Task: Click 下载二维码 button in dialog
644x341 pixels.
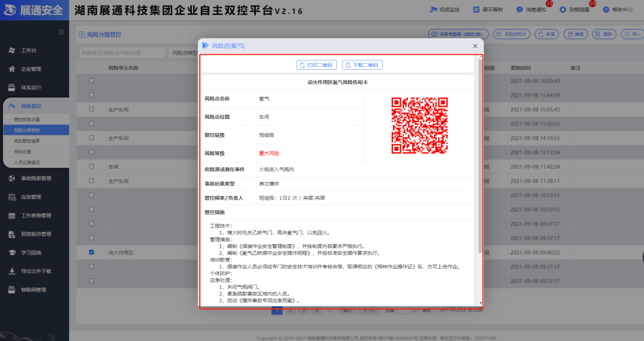Action: (362, 65)
